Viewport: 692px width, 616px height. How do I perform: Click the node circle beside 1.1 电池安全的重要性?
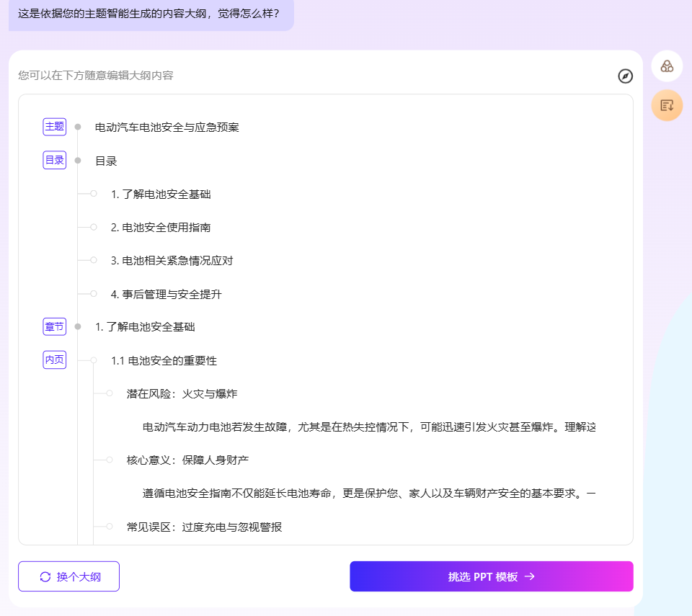pyautogui.click(x=94, y=360)
